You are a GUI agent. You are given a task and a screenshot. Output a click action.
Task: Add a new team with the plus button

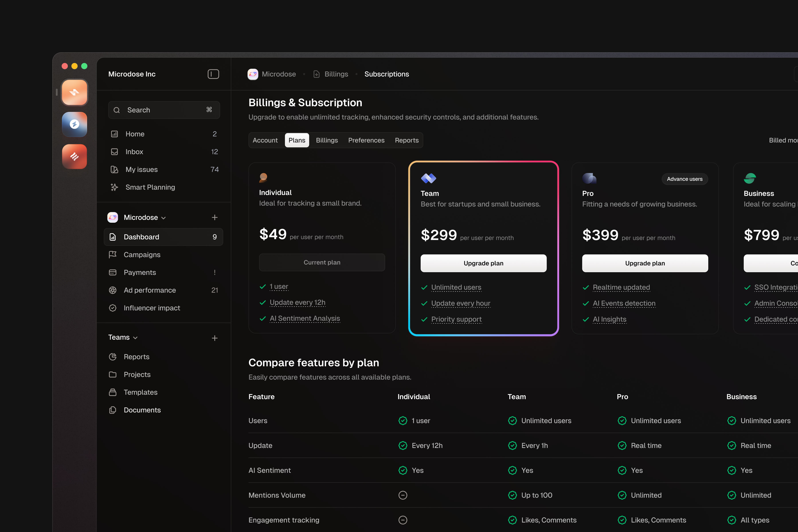pyautogui.click(x=215, y=338)
